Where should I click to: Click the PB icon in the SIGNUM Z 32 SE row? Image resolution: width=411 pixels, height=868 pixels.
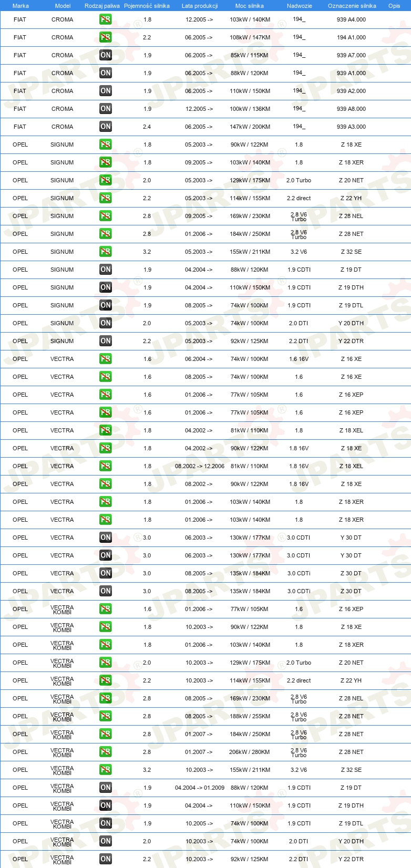point(106,252)
